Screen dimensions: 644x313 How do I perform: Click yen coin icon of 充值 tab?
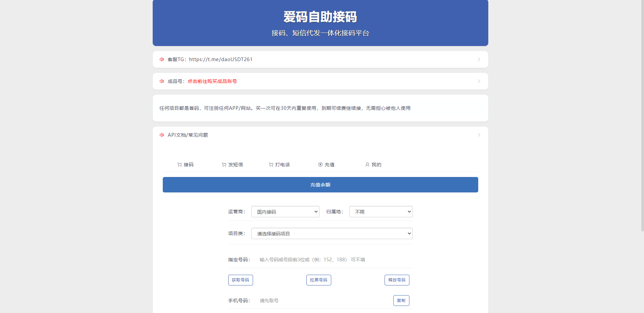tap(320, 165)
